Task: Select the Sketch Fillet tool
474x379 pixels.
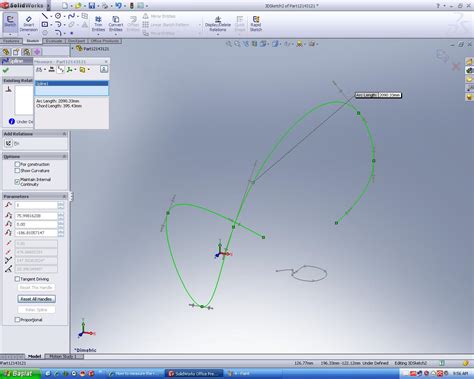Action: coord(58,33)
